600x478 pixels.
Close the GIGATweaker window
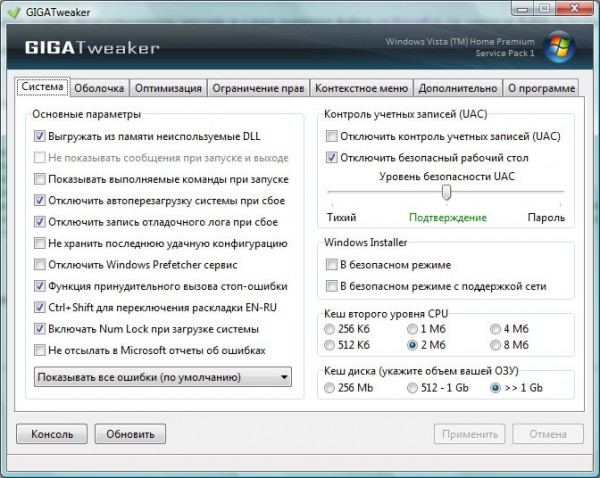(575, 8)
